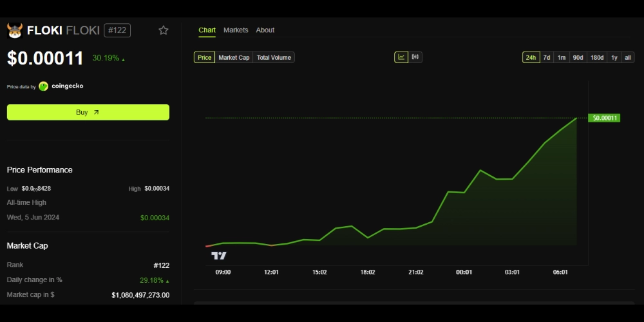Show Total Volume chart data

[274, 58]
